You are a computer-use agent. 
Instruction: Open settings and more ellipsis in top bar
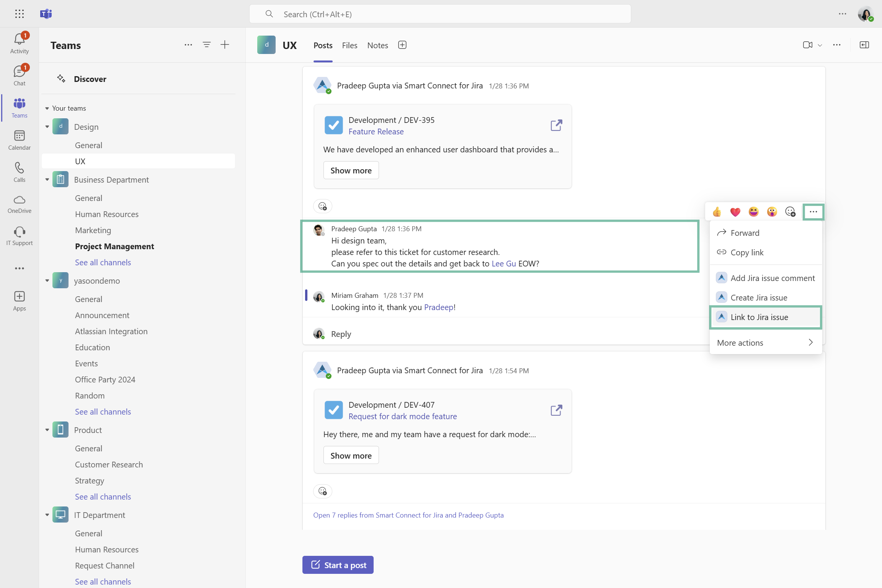click(x=843, y=14)
